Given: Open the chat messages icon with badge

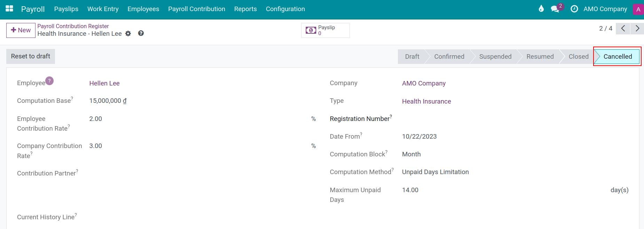Looking at the screenshot, I should click(x=556, y=9).
